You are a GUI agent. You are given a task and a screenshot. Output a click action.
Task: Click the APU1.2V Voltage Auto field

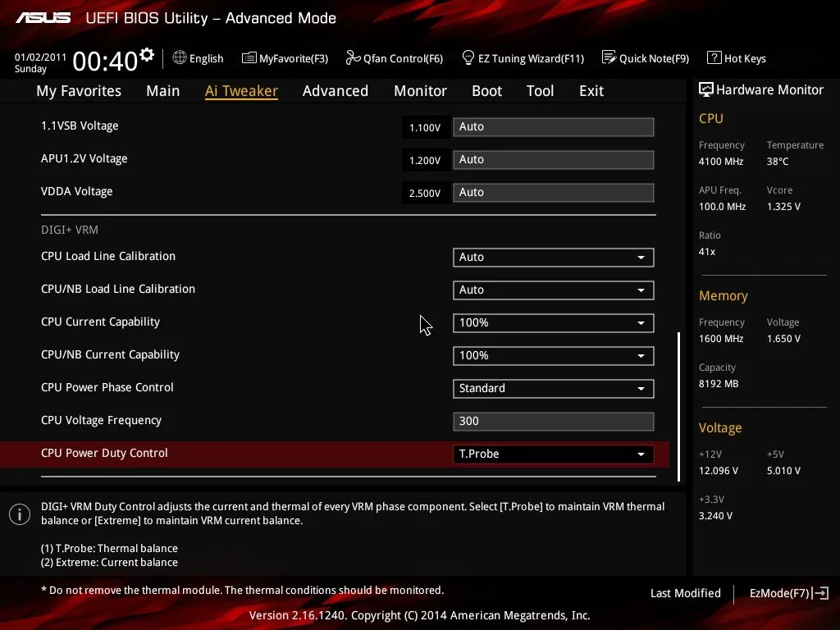pyautogui.click(x=554, y=160)
